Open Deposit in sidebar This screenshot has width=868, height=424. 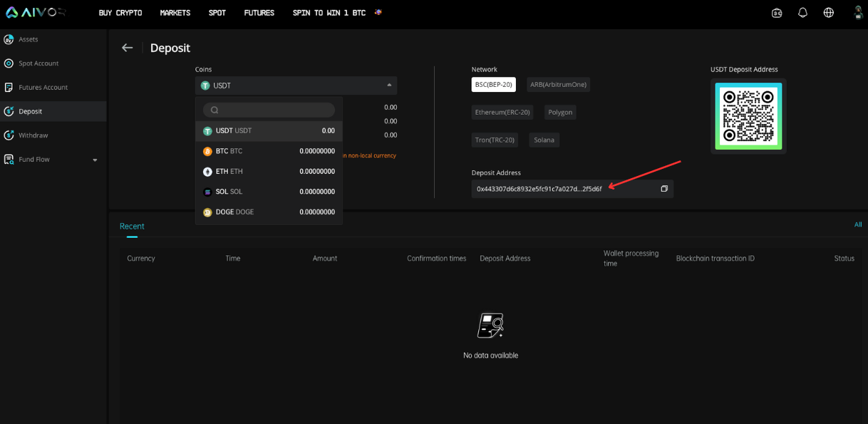tap(53, 111)
